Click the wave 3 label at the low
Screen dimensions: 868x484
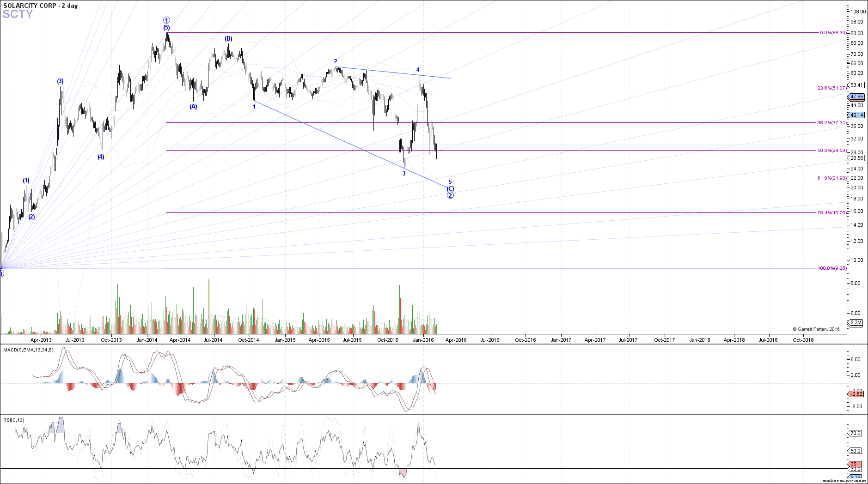(404, 174)
